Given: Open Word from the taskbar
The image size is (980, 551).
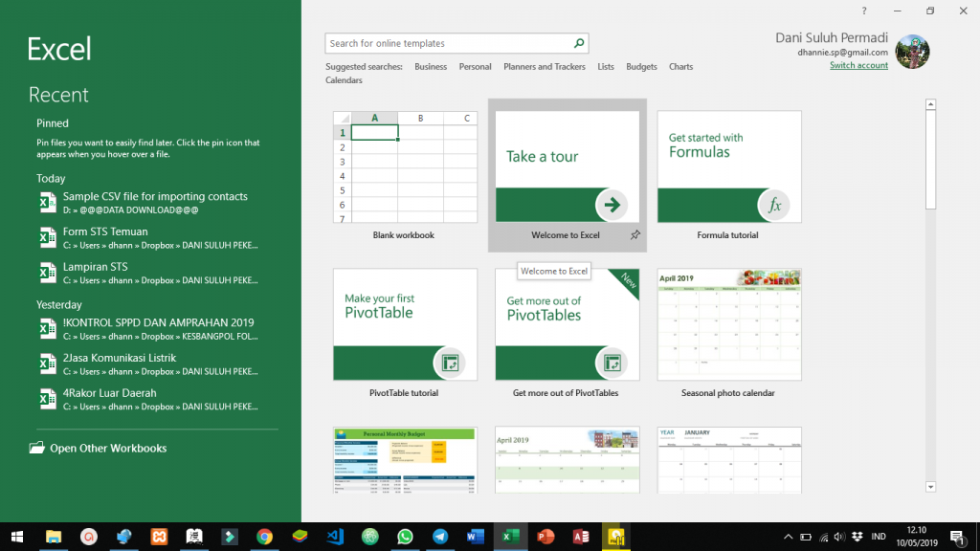Looking at the screenshot, I should pos(476,537).
